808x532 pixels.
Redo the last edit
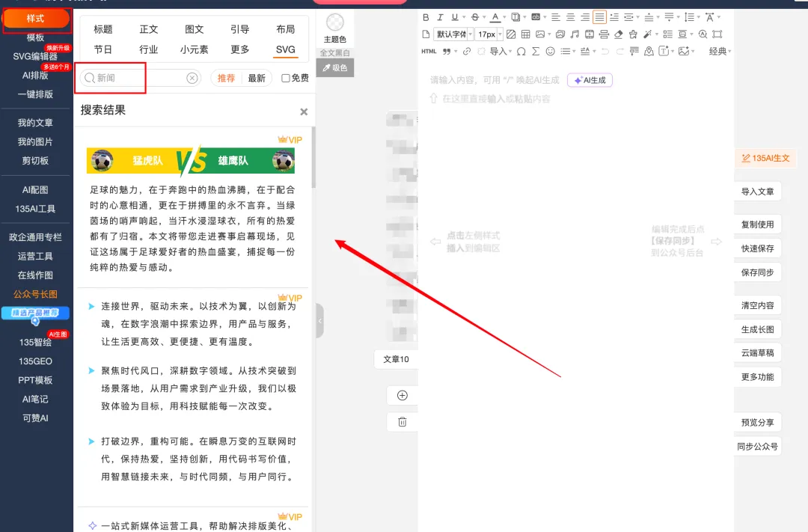pos(620,52)
